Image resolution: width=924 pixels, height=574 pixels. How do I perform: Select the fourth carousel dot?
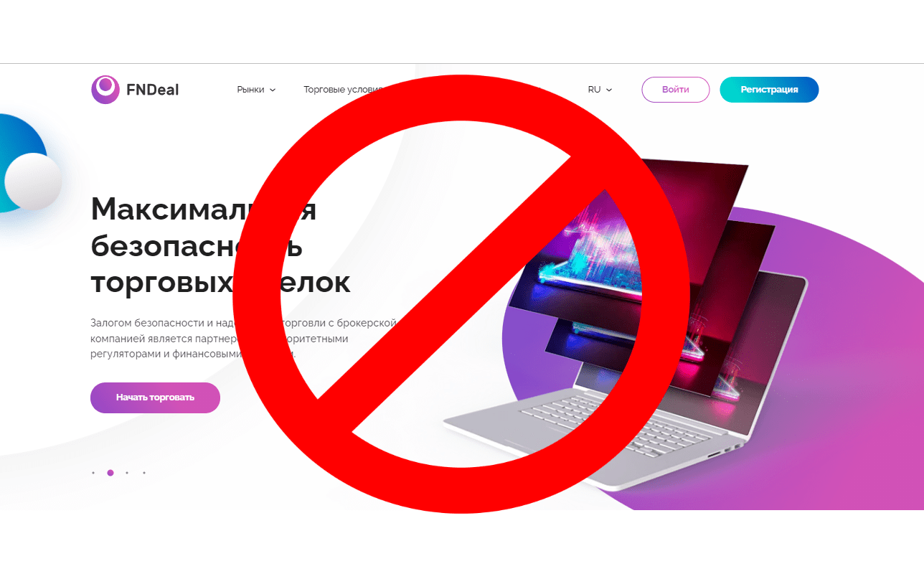144,473
